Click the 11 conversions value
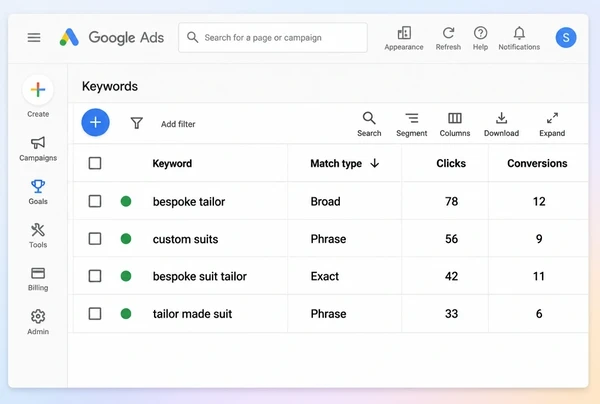This screenshot has width=600, height=404. [539, 276]
